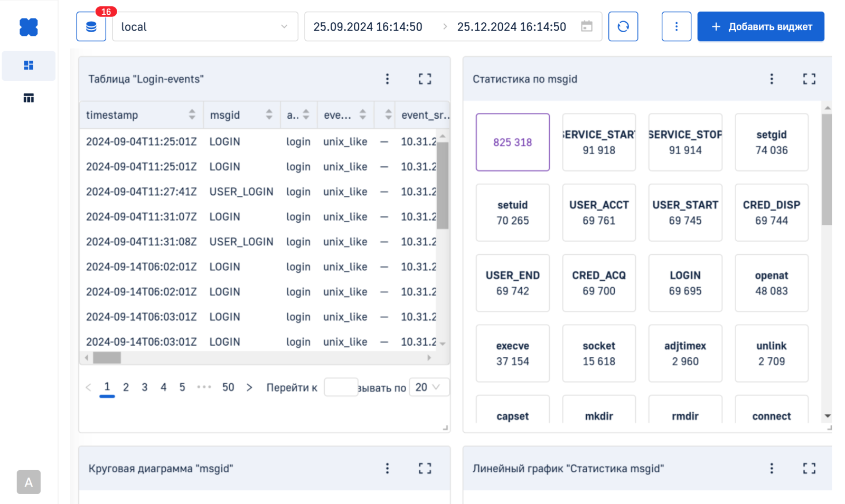This screenshot has height=504, width=845.
Task: Open Login-events table widget options menu
Action: click(x=387, y=79)
